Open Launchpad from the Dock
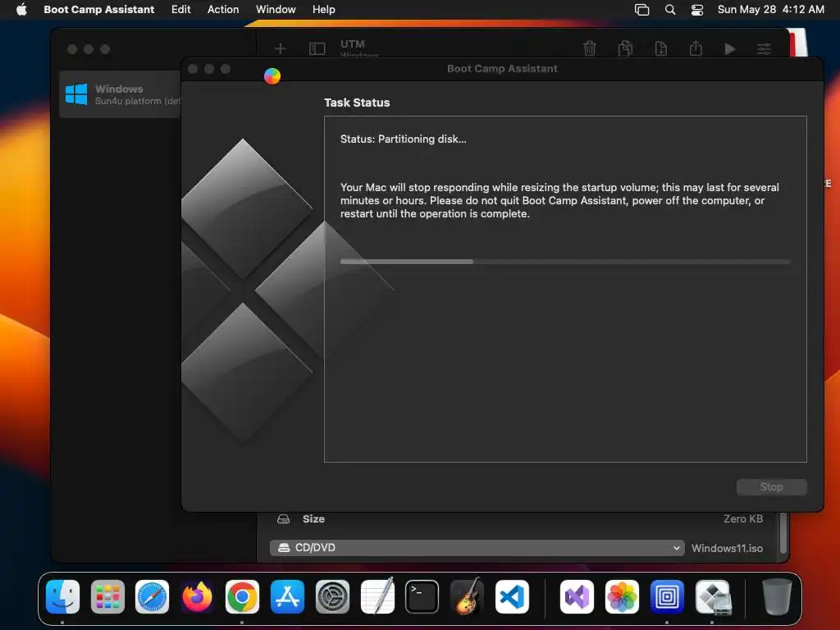The height and width of the screenshot is (630, 840). [107, 596]
